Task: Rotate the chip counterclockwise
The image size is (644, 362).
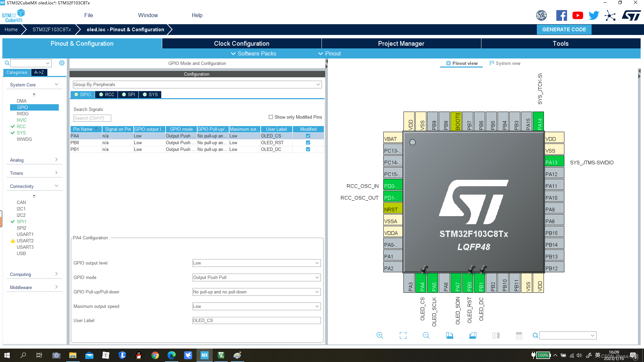Action: (472, 335)
